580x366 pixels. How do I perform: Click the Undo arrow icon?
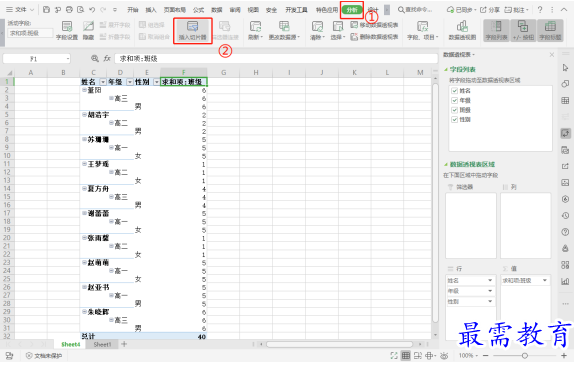(92, 10)
